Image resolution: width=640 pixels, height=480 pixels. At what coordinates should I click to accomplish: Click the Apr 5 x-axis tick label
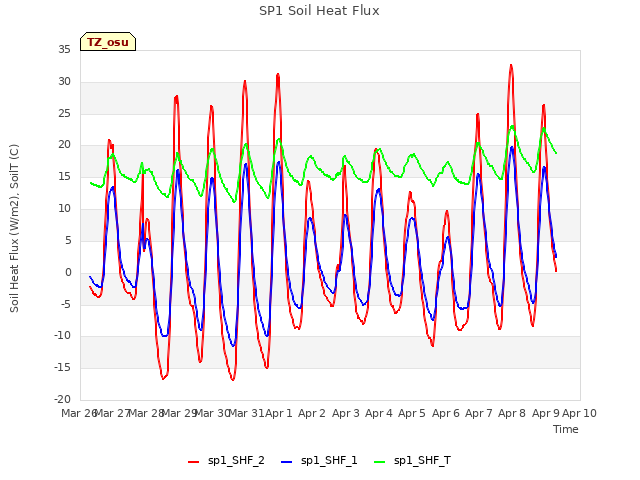[412, 413]
